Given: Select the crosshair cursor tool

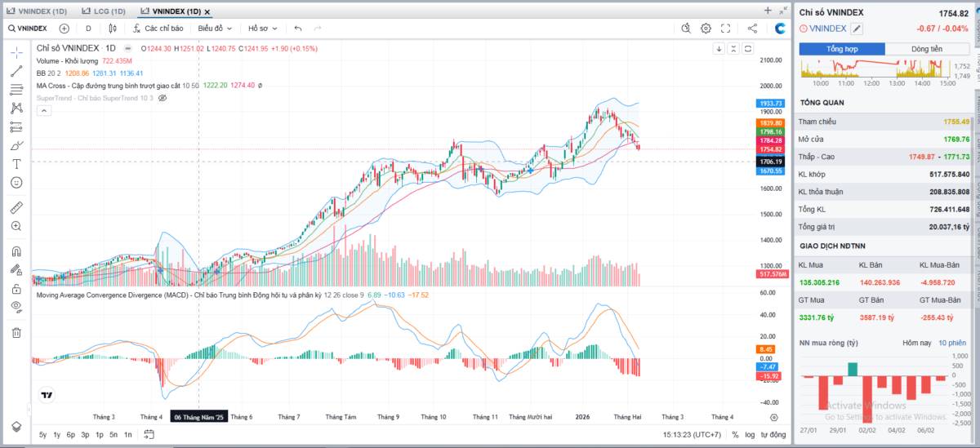Looking at the screenshot, I should tap(16, 52).
